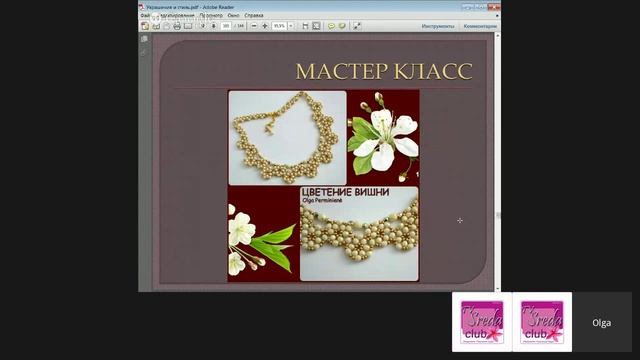The image size is (640, 360).
Task: Click the Email envelope toolbar icon
Action: pos(188,26)
